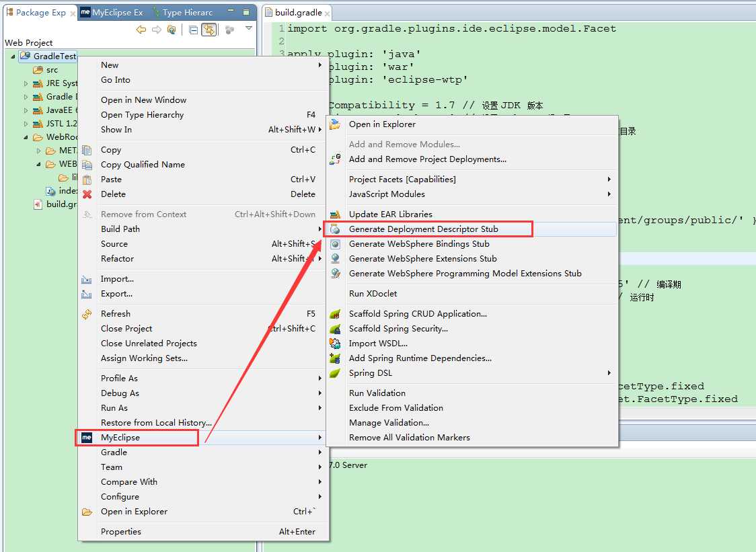The width and height of the screenshot is (756, 552).
Task: Click the red Delete X icon
Action: (87, 194)
